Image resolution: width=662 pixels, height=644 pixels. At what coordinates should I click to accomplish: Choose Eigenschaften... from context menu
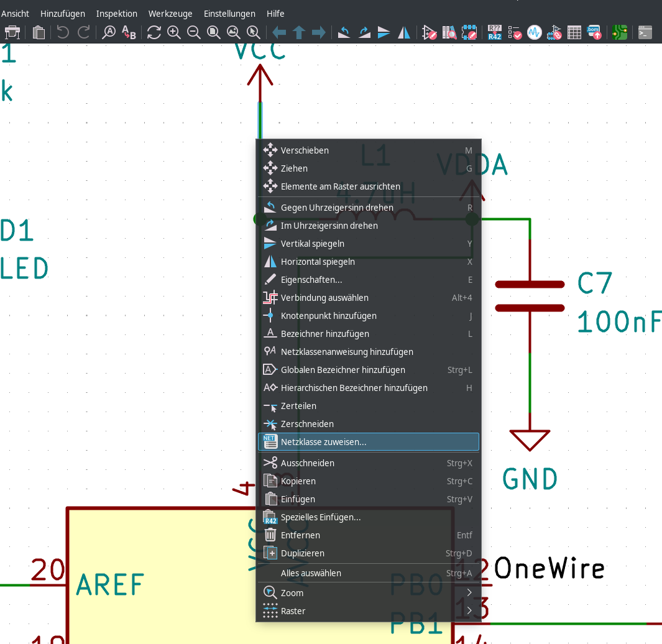pos(368,280)
